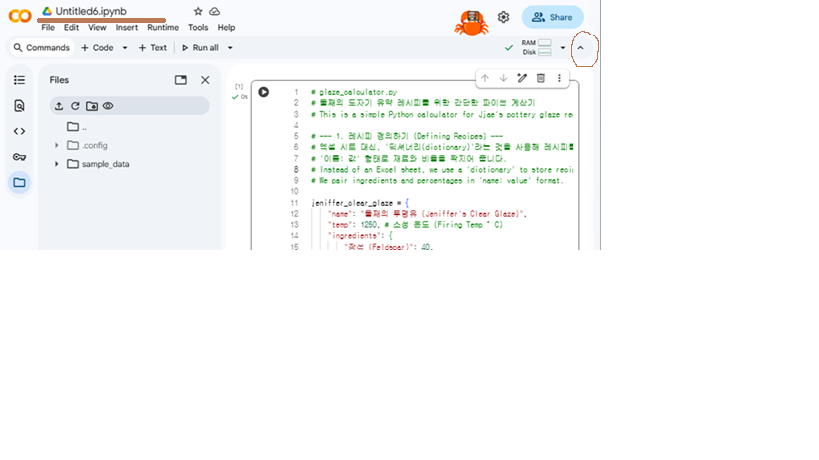Viewport: 819px width, 460px height.
Task: Refresh the file browser
Action: pyautogui.click(x=75, y=106)
